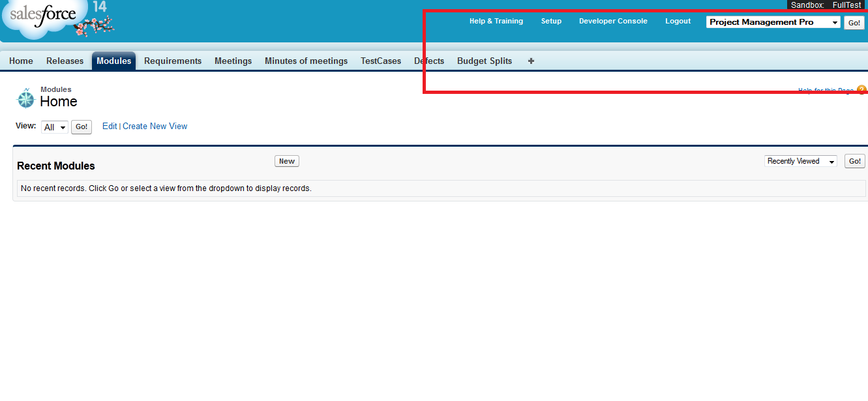Click the Edit view link
Screen dimensions: 868x401
tap(110, 126)
